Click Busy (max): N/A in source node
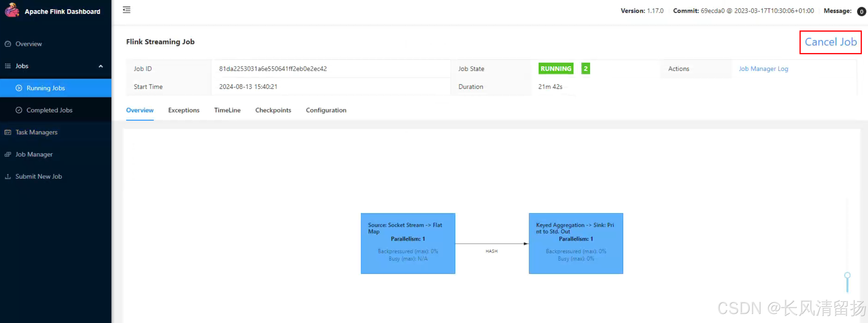The width and height of the screenshot is (868, 323). coord(408,259)
